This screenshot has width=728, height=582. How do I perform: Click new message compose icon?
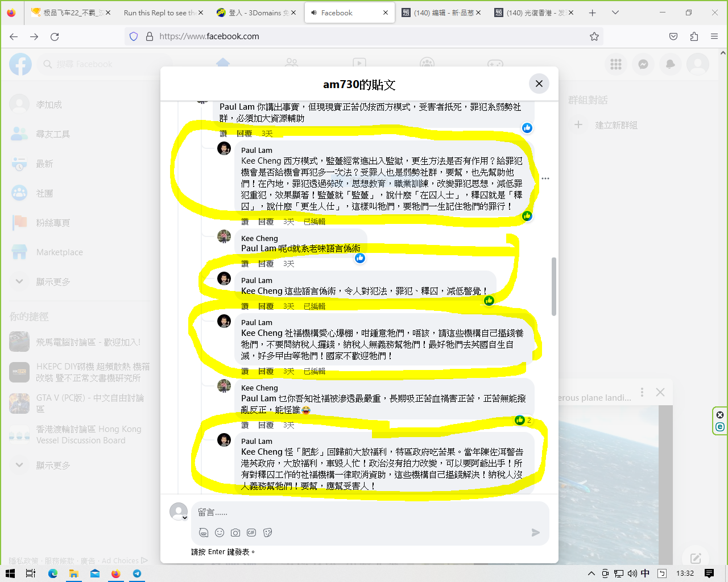click(696, 558)
